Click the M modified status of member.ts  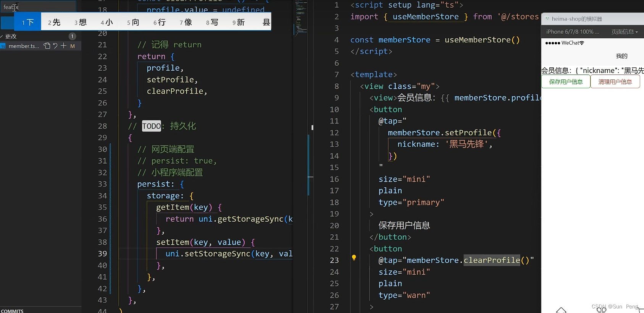73,46
